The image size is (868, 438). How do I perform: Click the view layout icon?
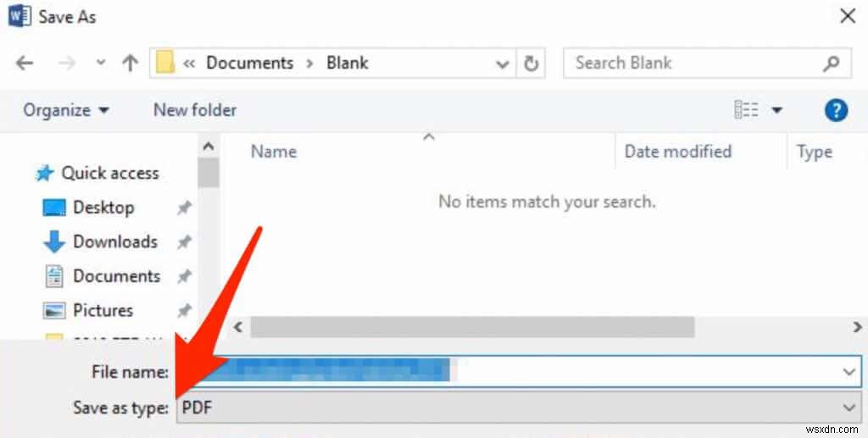(x=746, y=110)
